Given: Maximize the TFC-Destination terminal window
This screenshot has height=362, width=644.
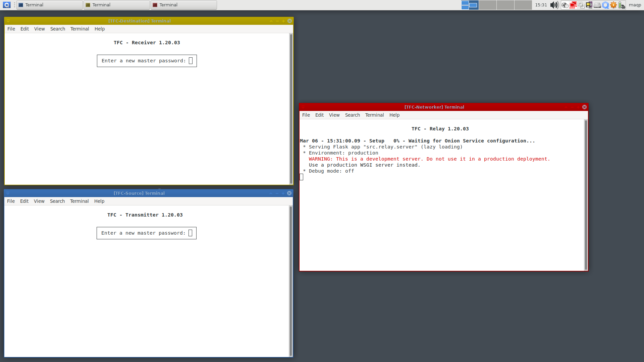Looking at the screenshot, I should tap(283, 21).
